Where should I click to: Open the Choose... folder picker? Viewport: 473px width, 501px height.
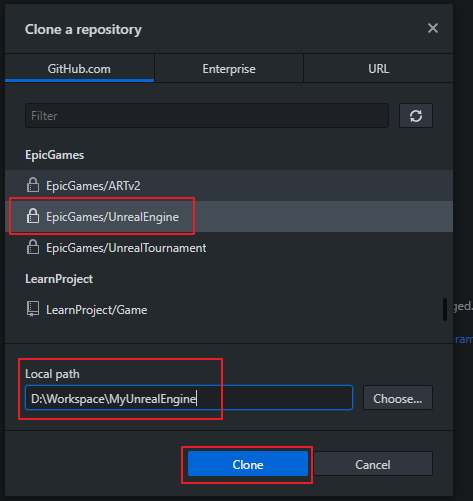pyautogui.click(x=398, y=398)
